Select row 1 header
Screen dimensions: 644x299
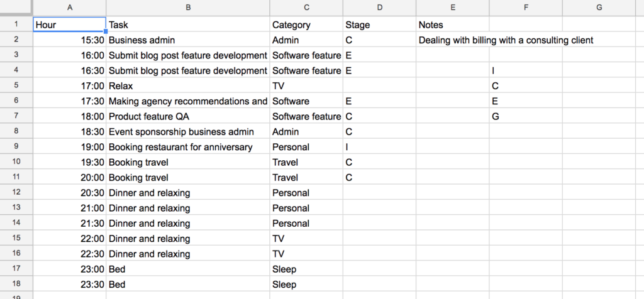pyautogui.click(x=16, y=24)
